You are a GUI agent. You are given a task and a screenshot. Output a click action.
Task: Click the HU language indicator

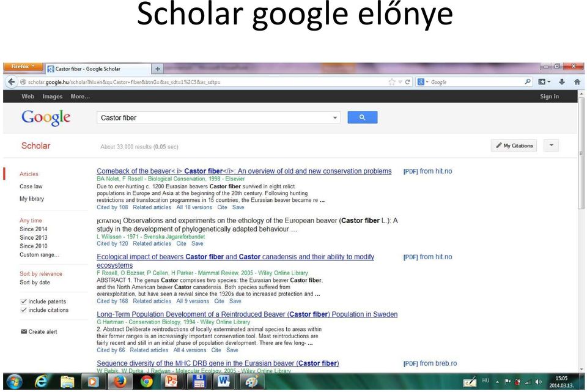485,380
